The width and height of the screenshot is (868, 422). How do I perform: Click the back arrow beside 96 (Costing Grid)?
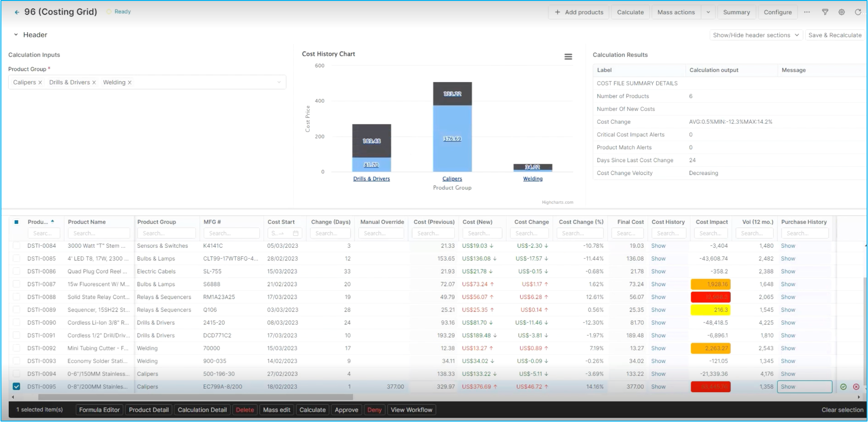(17, 12)
